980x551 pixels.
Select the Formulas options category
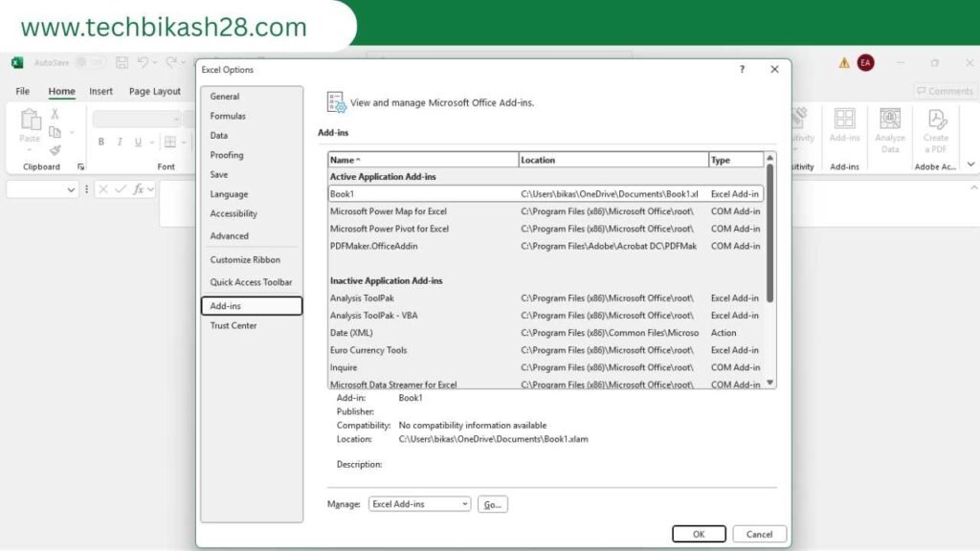click(252, 116)
